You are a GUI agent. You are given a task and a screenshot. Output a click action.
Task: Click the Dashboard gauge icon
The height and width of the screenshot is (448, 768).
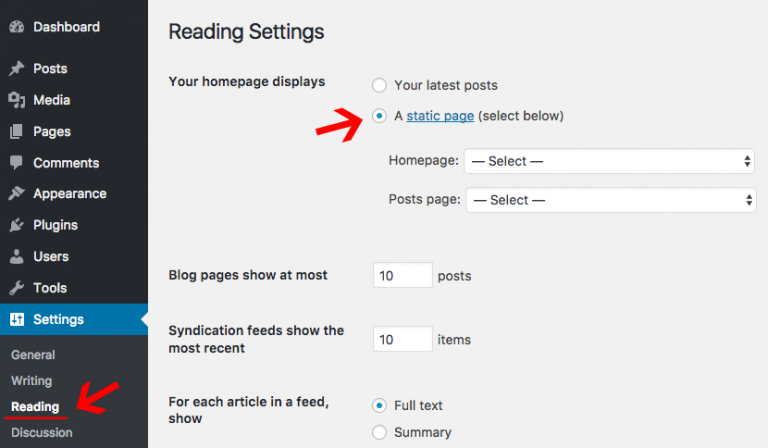click(x=17, y=27)
